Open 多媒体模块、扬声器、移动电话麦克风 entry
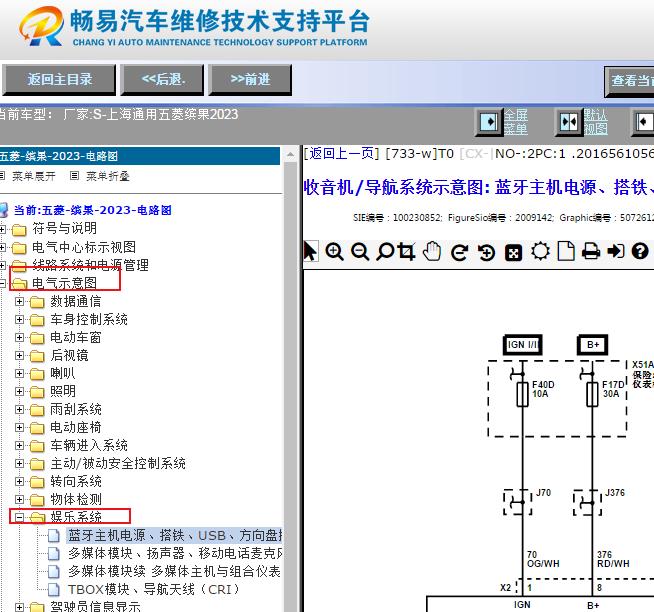The image size is (654, 612). (175, 554)
